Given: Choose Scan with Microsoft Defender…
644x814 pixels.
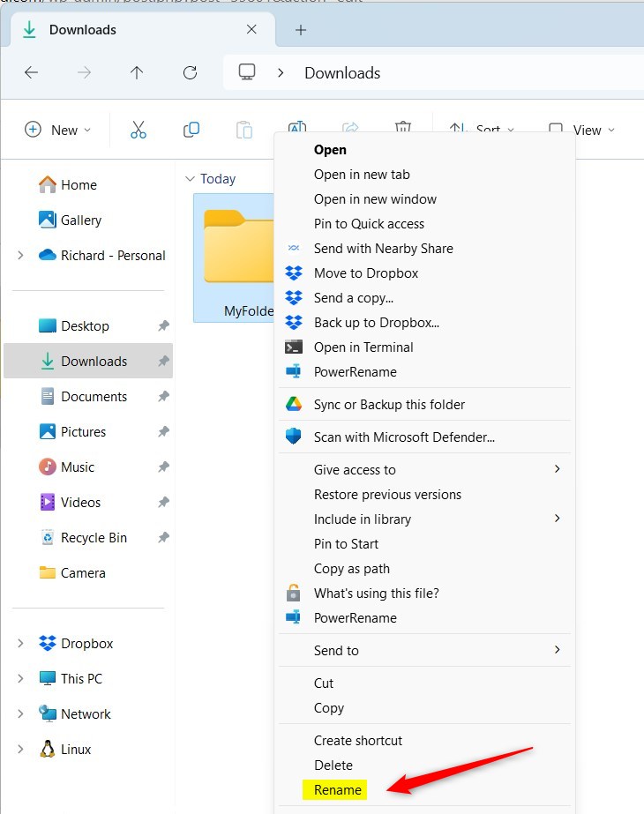Looking at the screenshot, I should point(404,437).
